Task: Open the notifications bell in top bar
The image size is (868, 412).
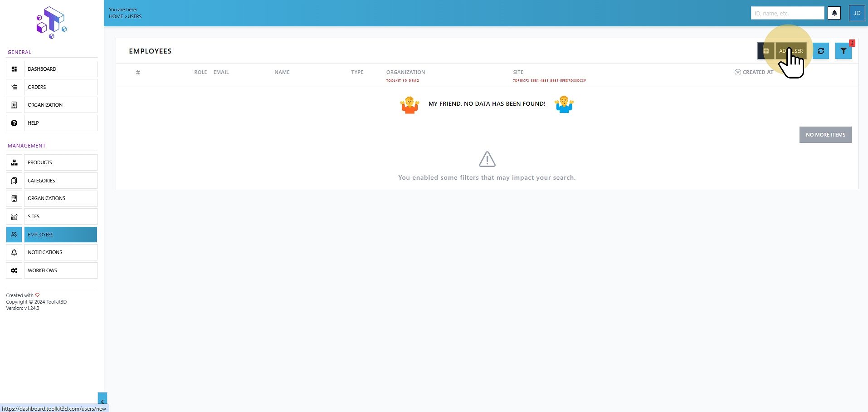Action: click(x=834, y=13)
